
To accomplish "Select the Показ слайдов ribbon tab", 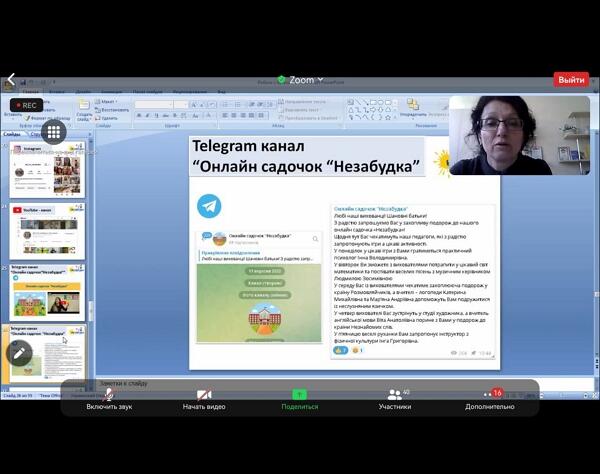I will 148,92.
